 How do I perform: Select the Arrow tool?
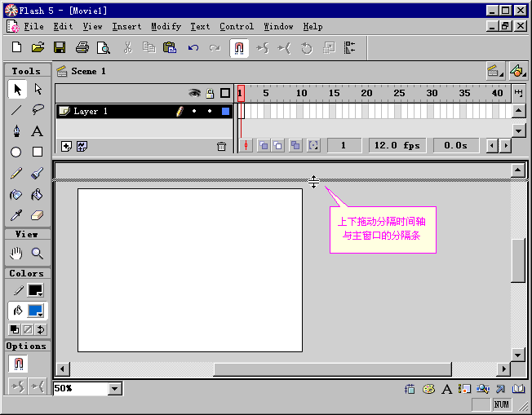(x=17, y=90)
